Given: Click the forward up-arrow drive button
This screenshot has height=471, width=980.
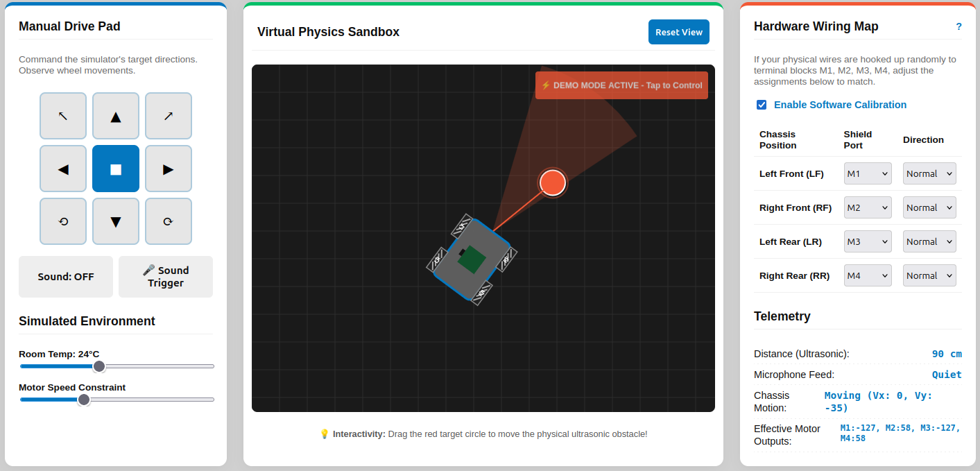Looking at the screenshot, I should point(116,116).
